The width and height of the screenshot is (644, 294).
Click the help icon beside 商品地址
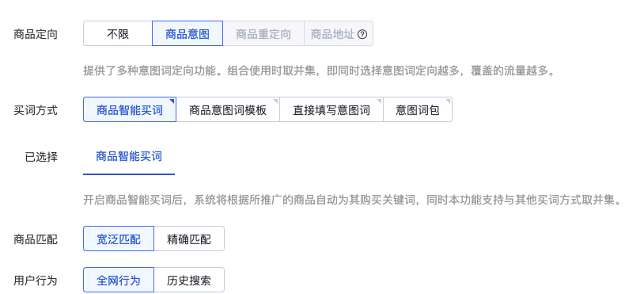[362, 34]
